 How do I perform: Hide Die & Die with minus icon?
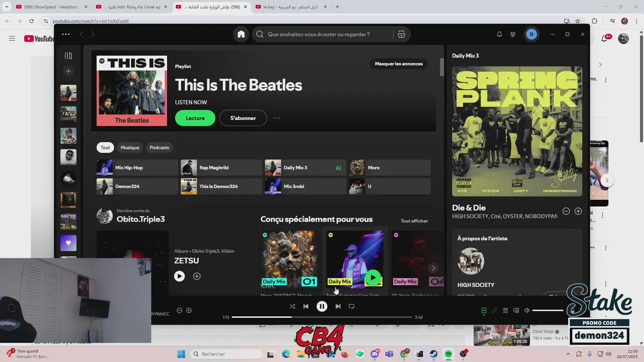pos(566,211)
